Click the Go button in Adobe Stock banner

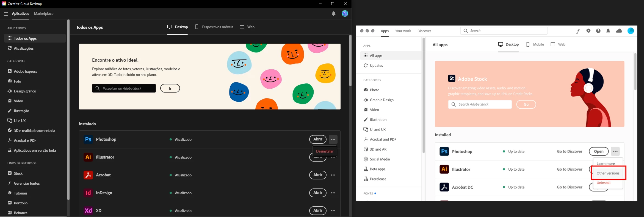point(526,105)
